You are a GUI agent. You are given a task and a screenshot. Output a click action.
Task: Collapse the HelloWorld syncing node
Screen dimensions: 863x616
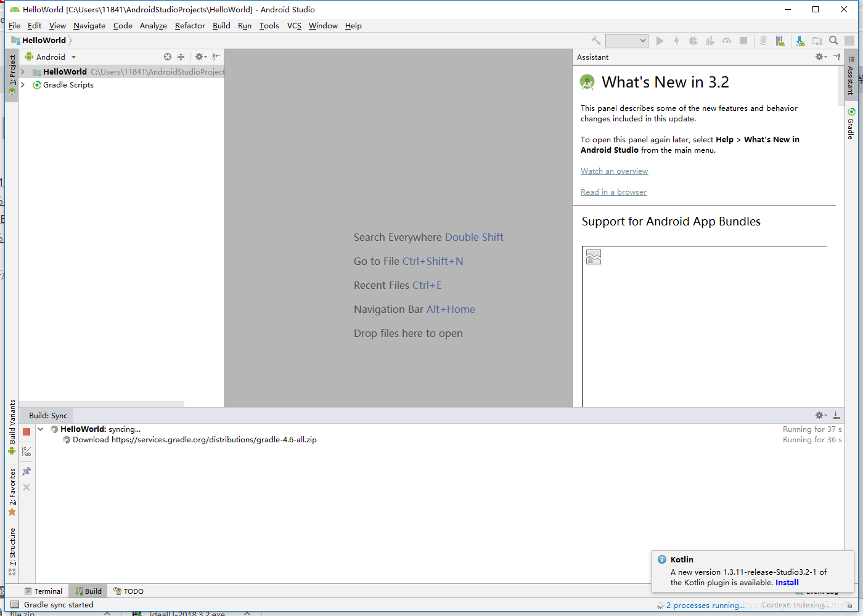point(41,429)
